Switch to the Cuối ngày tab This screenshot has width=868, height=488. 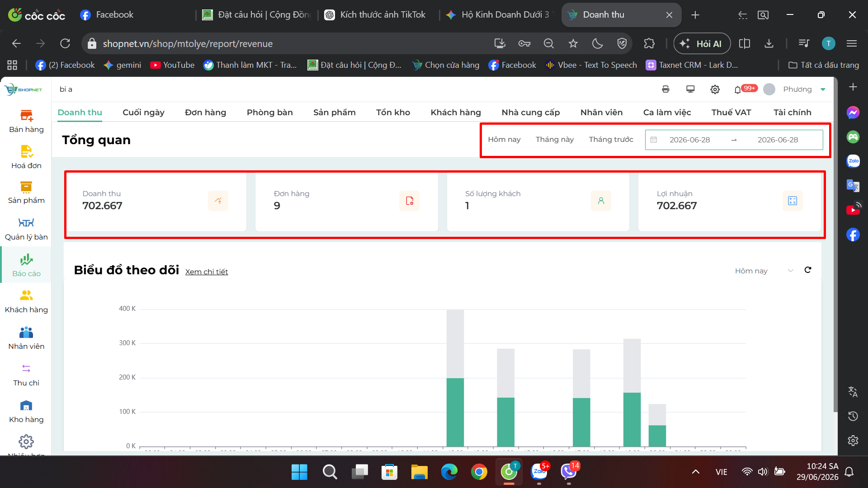coord(143,113)
